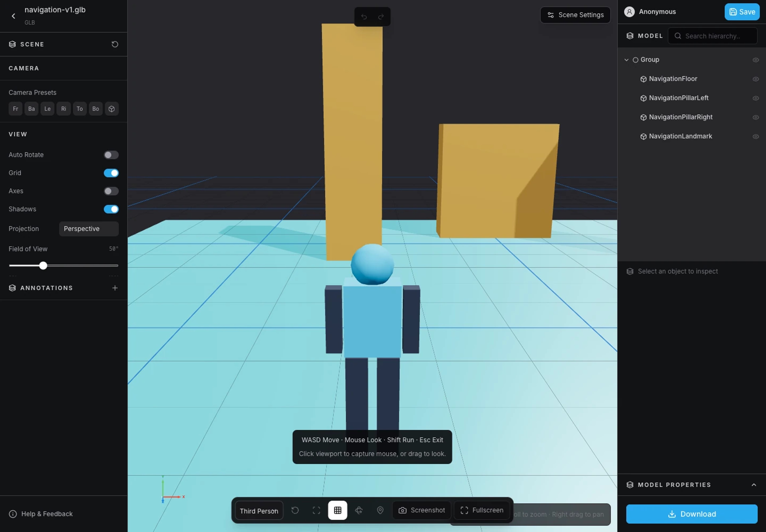
Task: Open the Projection Perspective dropdown
Action: [89, 229]
